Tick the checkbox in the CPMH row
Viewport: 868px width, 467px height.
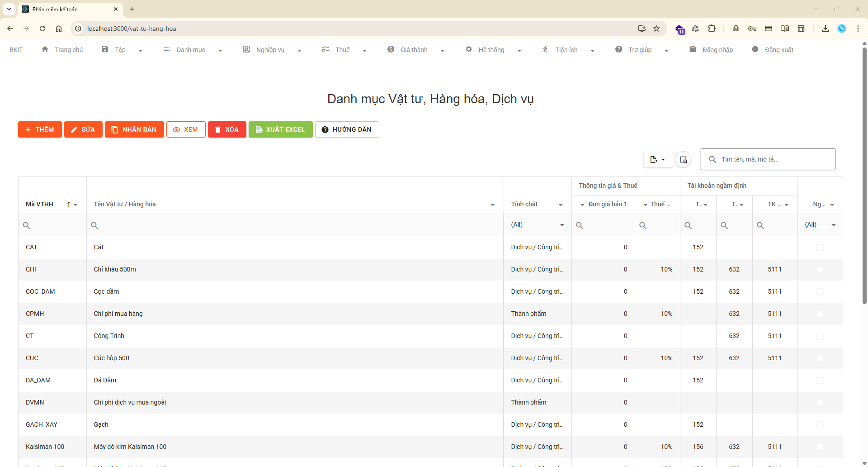pyautogui.click(x=820, y=314)
